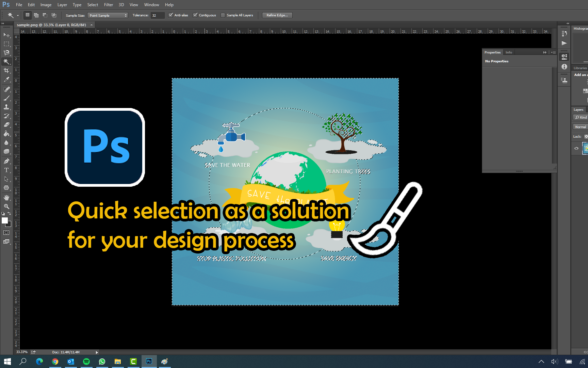Click inside the Tolerance field
Image resolution: width=588 pixels, height=368 pixels.
coord(157,15)
